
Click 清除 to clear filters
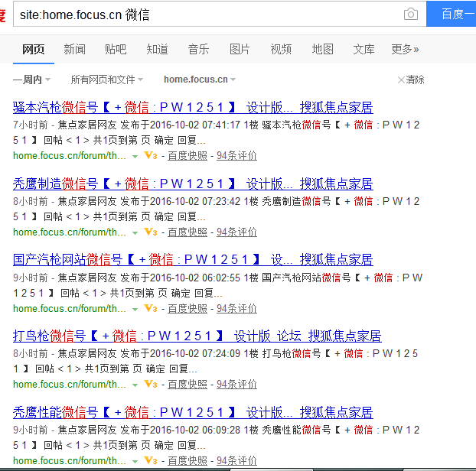point(411,80)
